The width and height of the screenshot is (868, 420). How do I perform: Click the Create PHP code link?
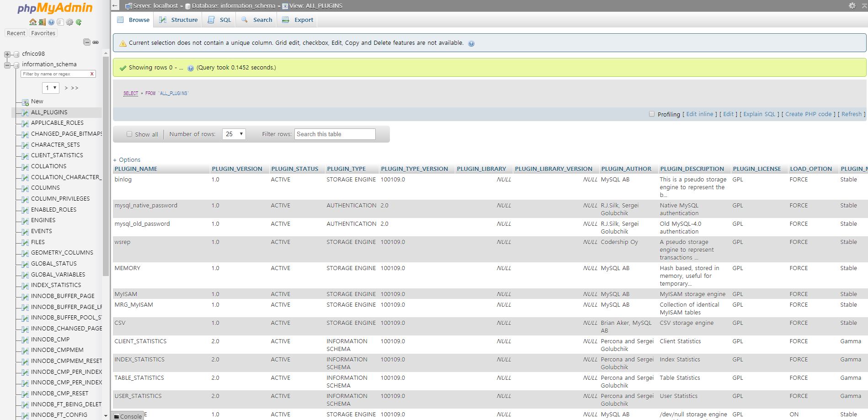point(808,114)
